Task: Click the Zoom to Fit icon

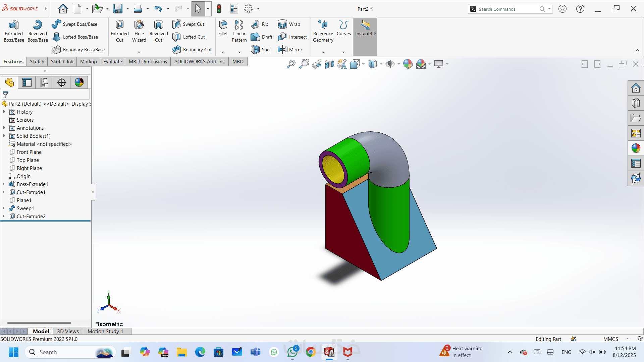Action: (291, 64)
